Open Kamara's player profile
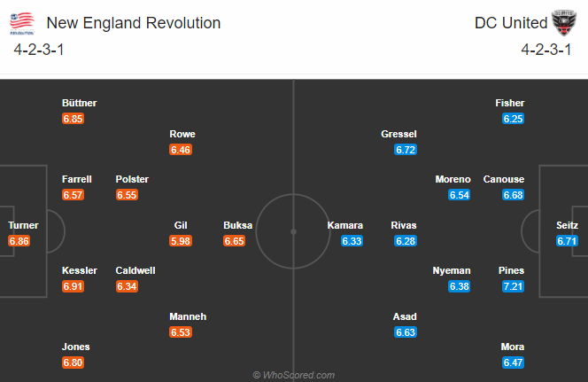Viewport: 588px width, 382px height. [344, 225]
